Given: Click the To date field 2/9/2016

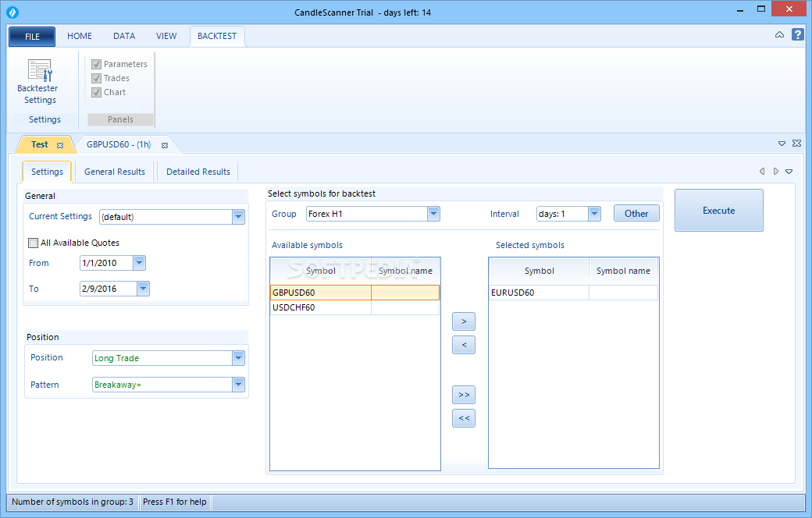Looking at the screenshot, I should click(x=109, y=289).
